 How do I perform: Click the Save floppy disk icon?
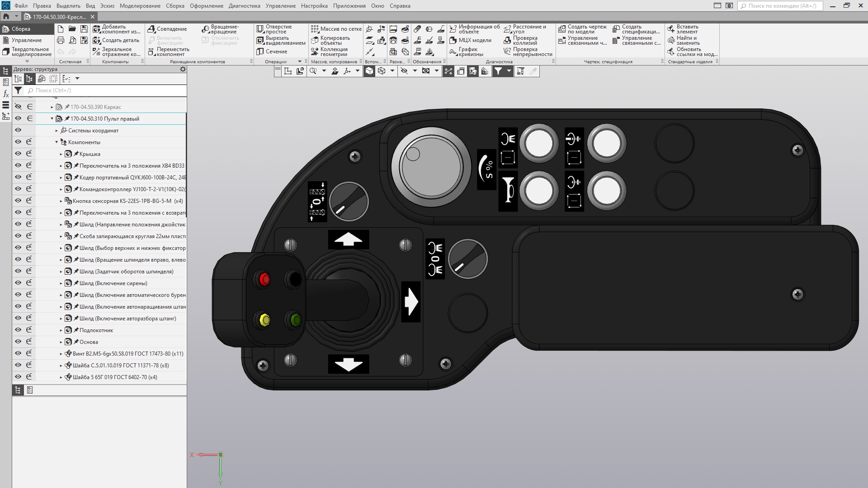click(x=84, y=29)
